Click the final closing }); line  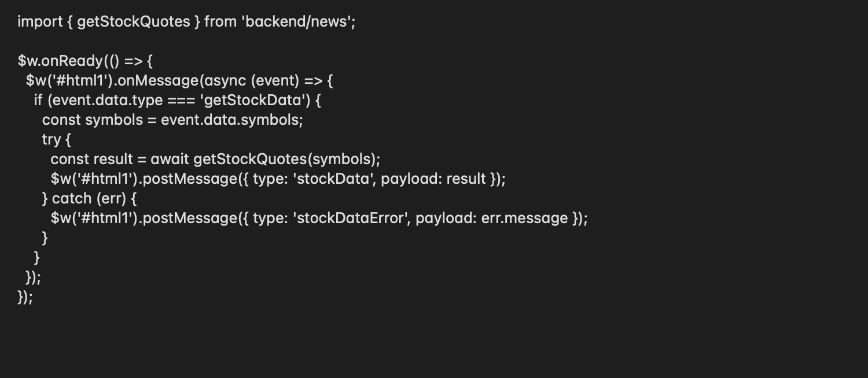[x=25, y=297]
